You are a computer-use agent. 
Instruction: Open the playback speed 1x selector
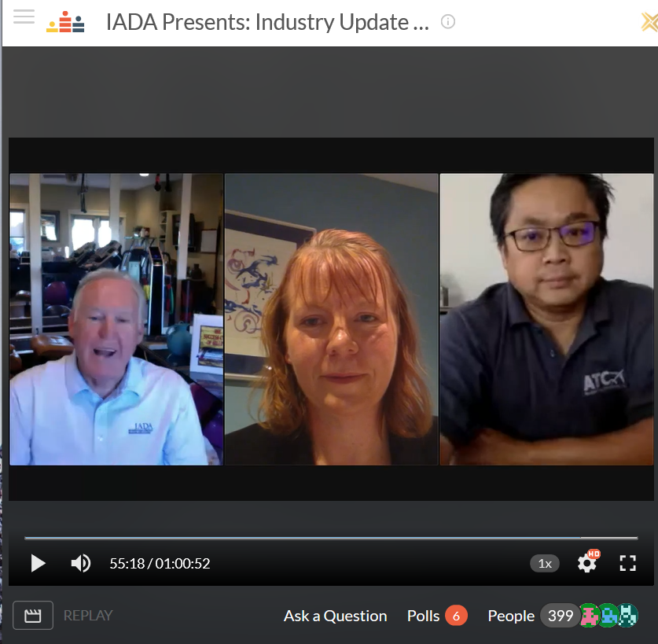tap(545, 563)
